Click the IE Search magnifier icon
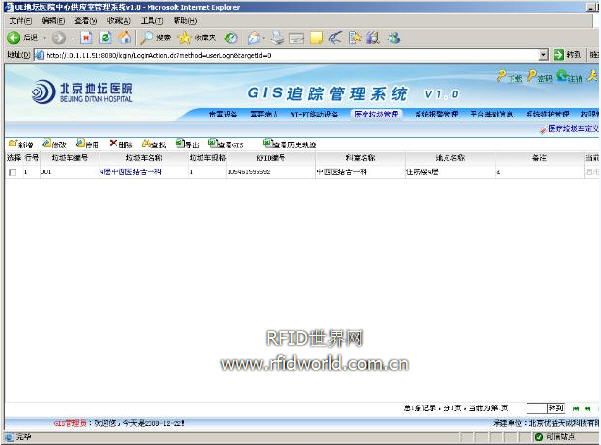 tap(148, 38)
